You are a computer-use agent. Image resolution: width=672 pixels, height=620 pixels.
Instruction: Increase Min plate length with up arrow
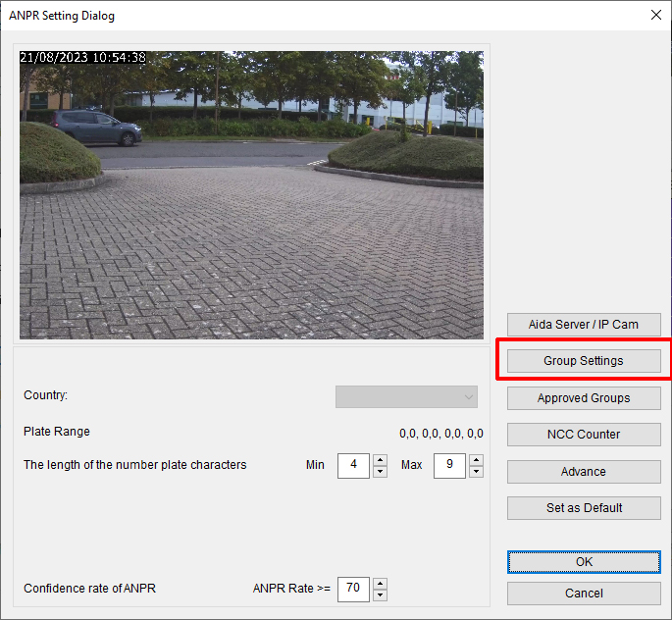click(x=380, y=459)
